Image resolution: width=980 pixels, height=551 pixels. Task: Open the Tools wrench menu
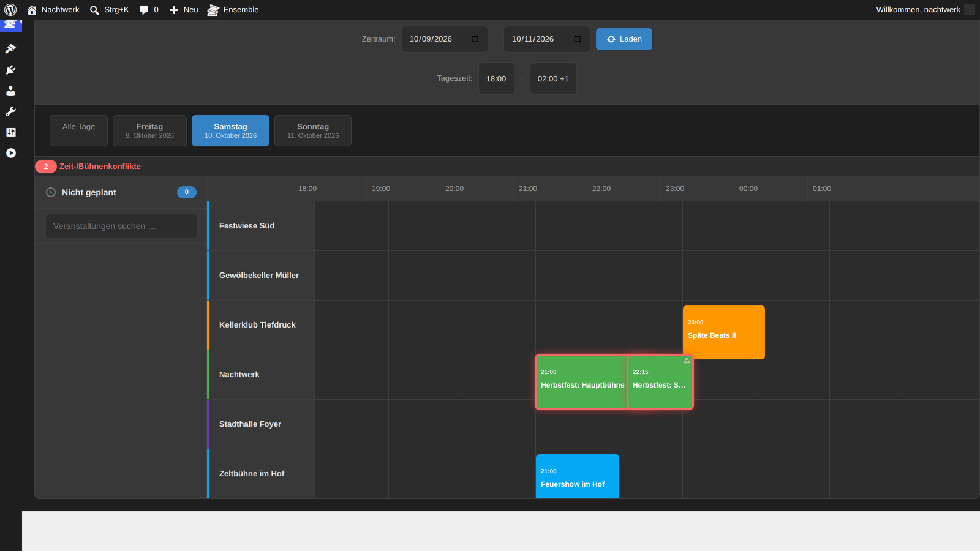[x=10, y=111]
